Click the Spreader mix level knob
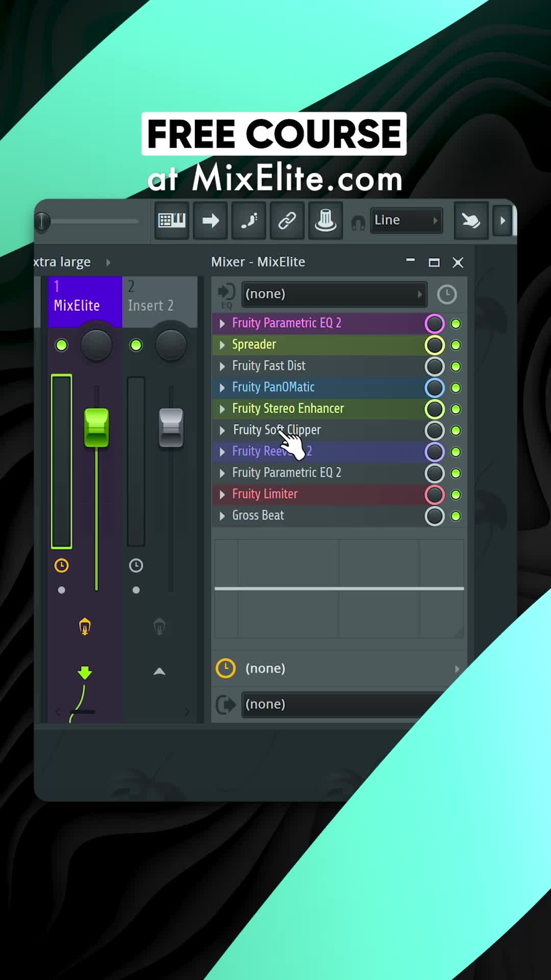This screenshot has height=980, width=551. (x=435, y=345)
